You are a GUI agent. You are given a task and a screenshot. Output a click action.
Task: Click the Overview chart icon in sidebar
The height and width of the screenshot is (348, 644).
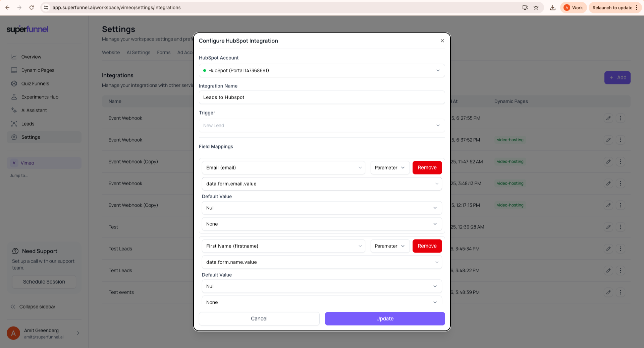tap(14, 57)
